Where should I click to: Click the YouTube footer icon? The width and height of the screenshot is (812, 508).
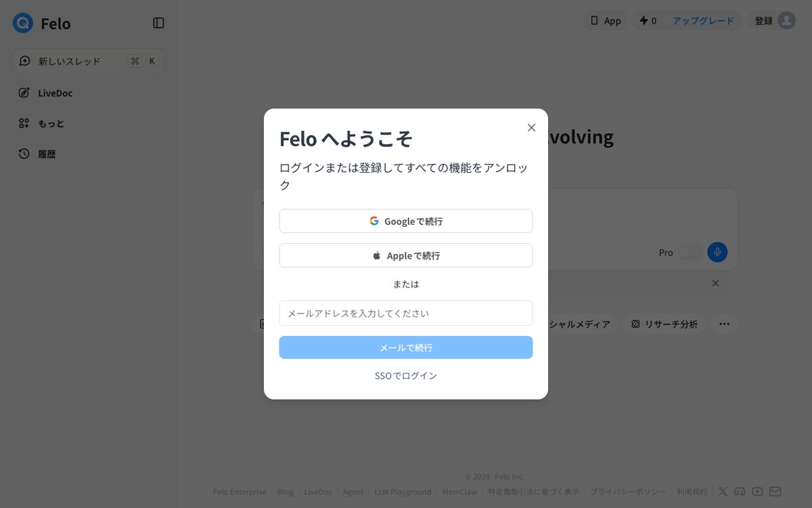[758, 492]
